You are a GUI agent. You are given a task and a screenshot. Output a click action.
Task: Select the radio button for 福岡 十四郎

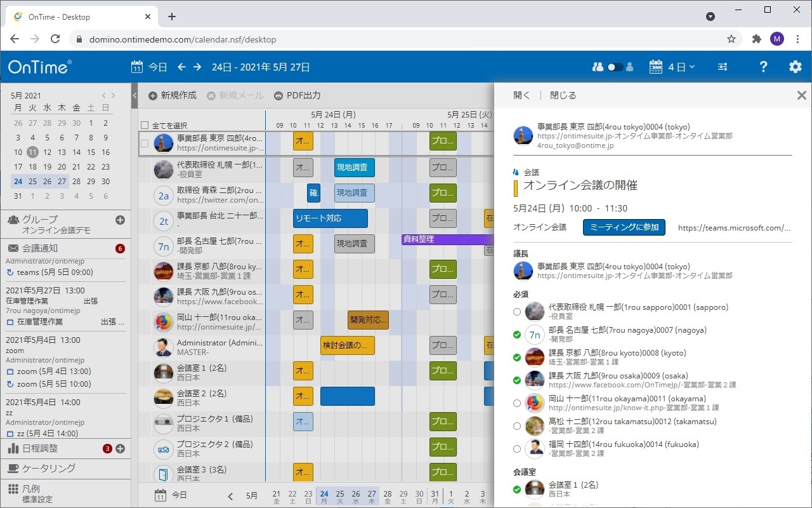(517, 448)
